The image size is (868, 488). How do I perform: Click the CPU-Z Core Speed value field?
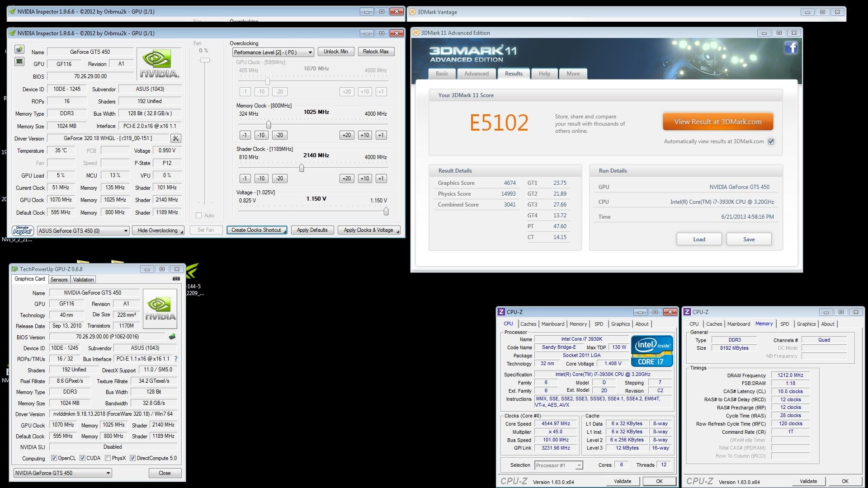tap(556, 424)
